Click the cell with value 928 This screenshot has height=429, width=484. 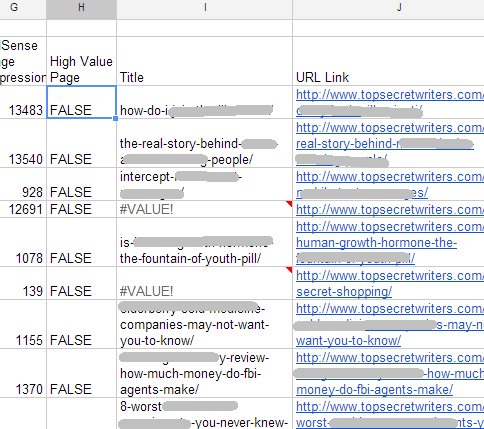point(23,184)
